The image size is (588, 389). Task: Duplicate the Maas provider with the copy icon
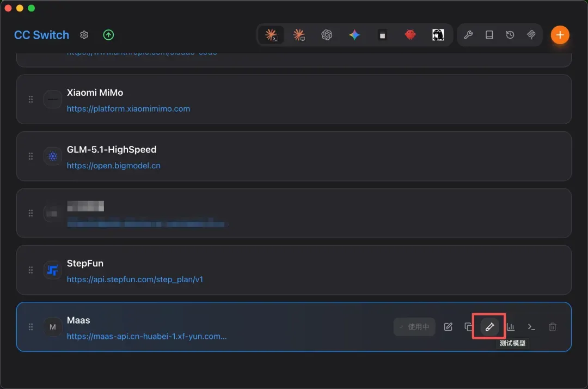click(468, 327)
